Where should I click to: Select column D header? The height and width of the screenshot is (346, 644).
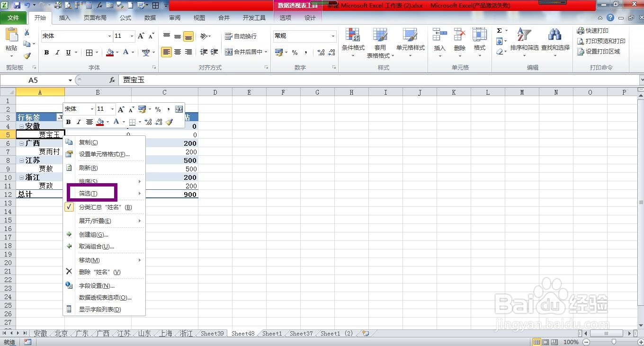tap(215, 92)
